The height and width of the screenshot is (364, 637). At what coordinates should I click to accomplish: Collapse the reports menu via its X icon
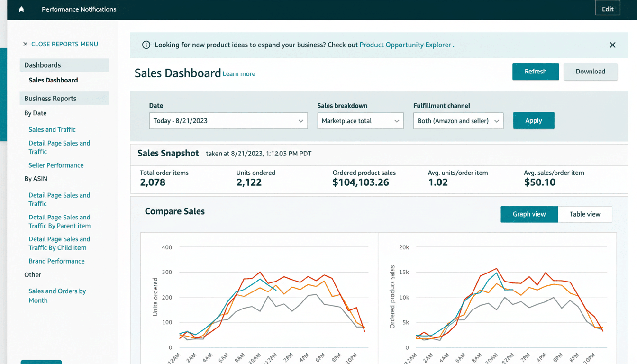point(25,44)
